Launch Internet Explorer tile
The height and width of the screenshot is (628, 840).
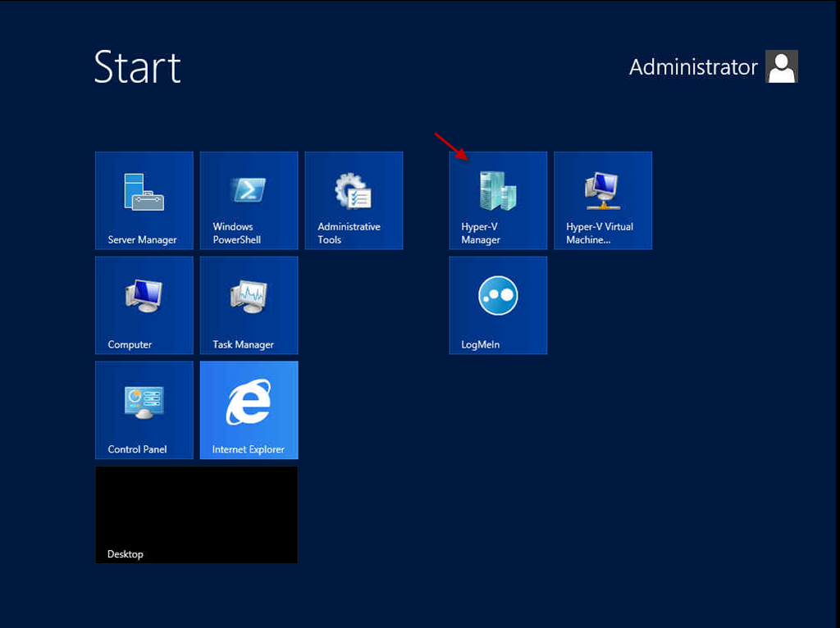tap(249, 410)
